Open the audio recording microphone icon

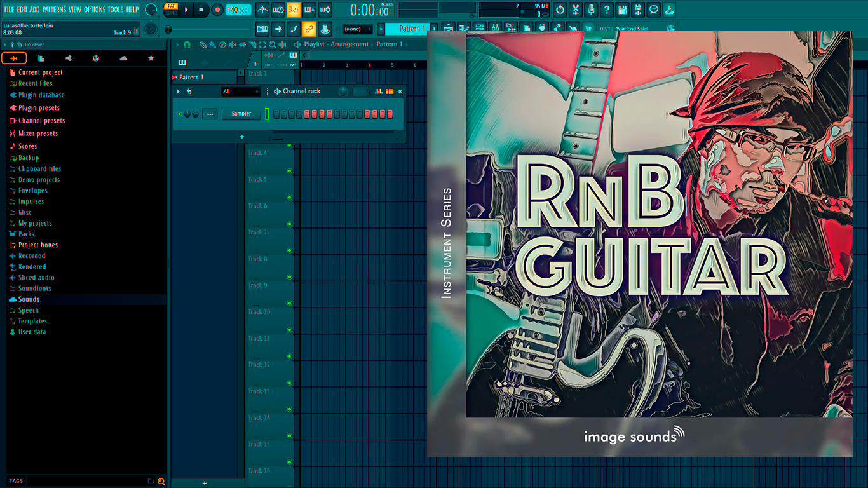coord(592,10)
